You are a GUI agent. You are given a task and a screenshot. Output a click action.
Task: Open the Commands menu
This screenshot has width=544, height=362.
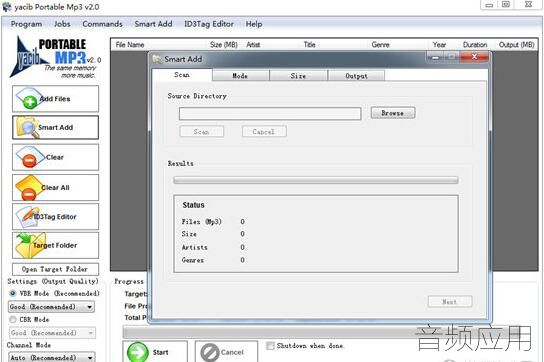click(102, 24)
